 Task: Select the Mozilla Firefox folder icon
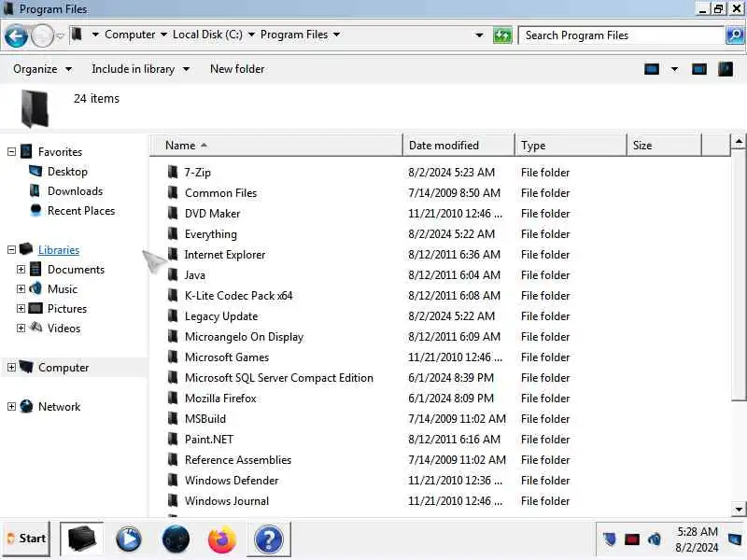173,398
